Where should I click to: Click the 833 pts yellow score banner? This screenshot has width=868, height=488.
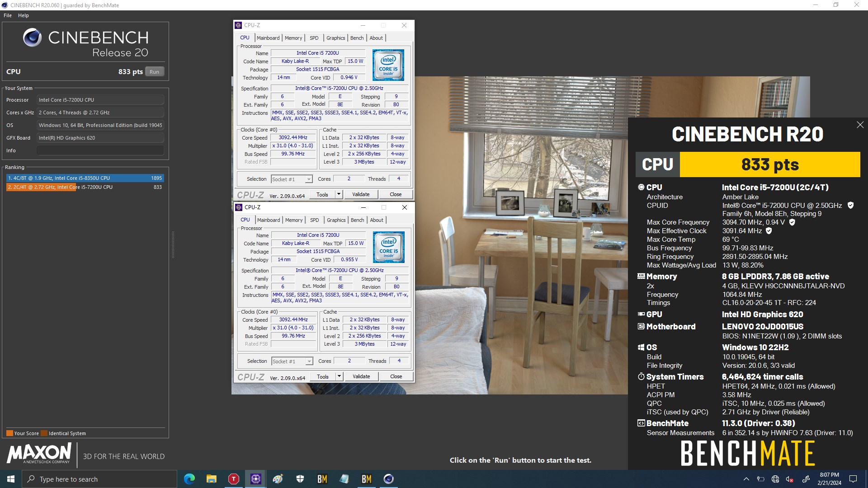(x=770, y=164)
